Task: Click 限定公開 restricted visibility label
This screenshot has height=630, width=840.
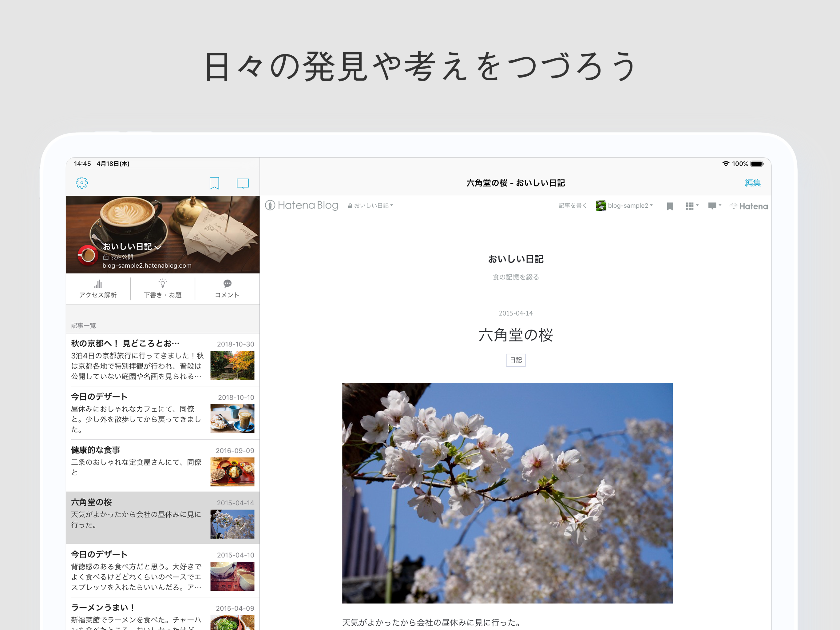Action: (118, 257)
